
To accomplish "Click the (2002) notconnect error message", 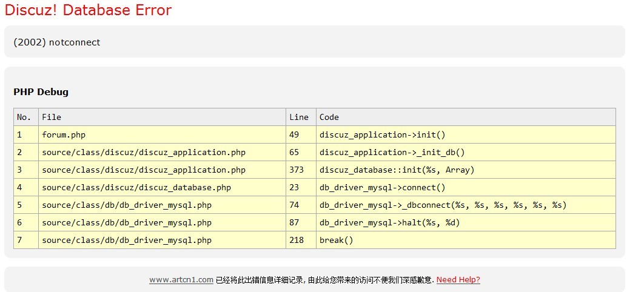I will point(56,42).
